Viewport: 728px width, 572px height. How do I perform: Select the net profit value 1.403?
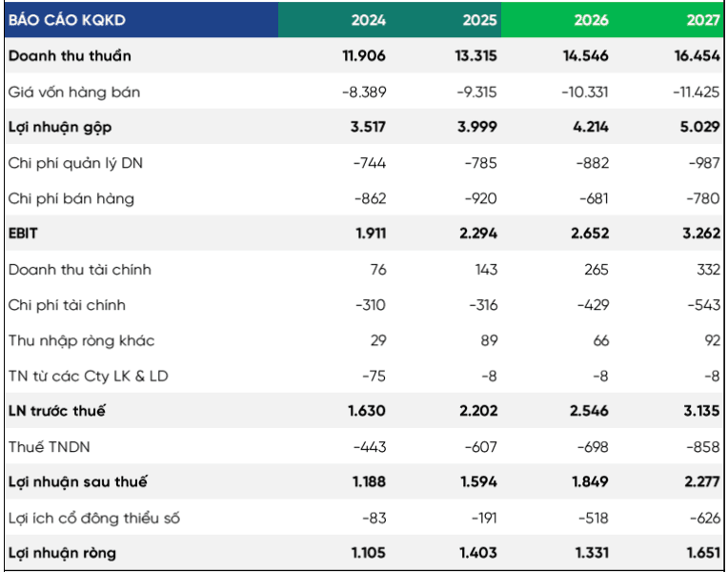(x=478, y=553)
